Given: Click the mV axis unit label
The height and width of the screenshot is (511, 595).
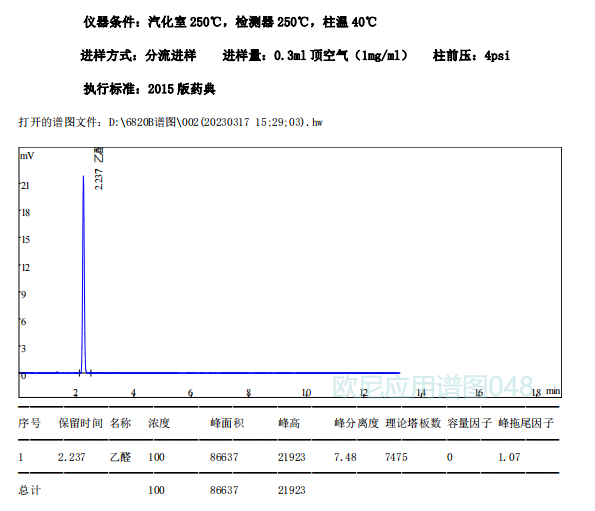Looking at the screenshot, I should (27, 156).
